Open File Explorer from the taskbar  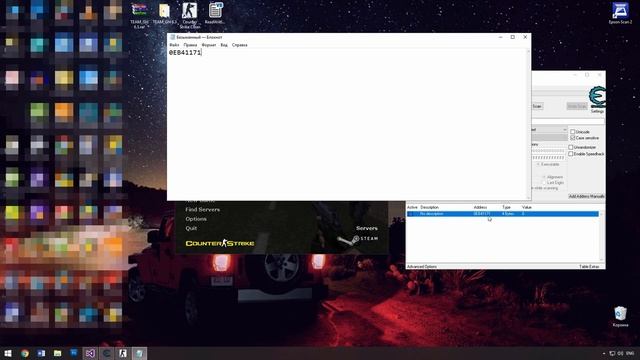pyautogui.click(x=58, y=353)
